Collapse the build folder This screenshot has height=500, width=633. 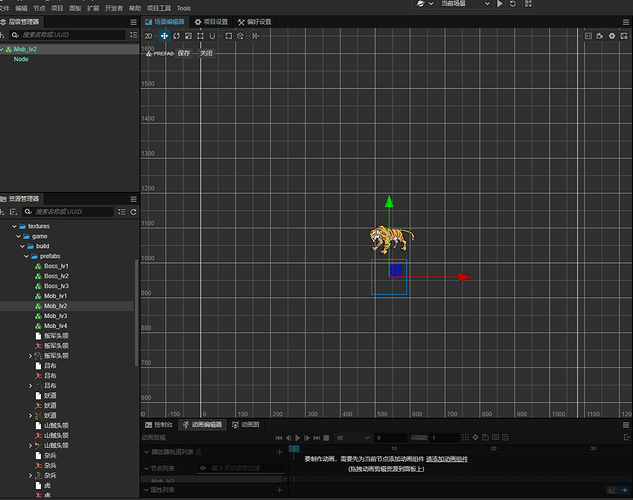(23, 246)
